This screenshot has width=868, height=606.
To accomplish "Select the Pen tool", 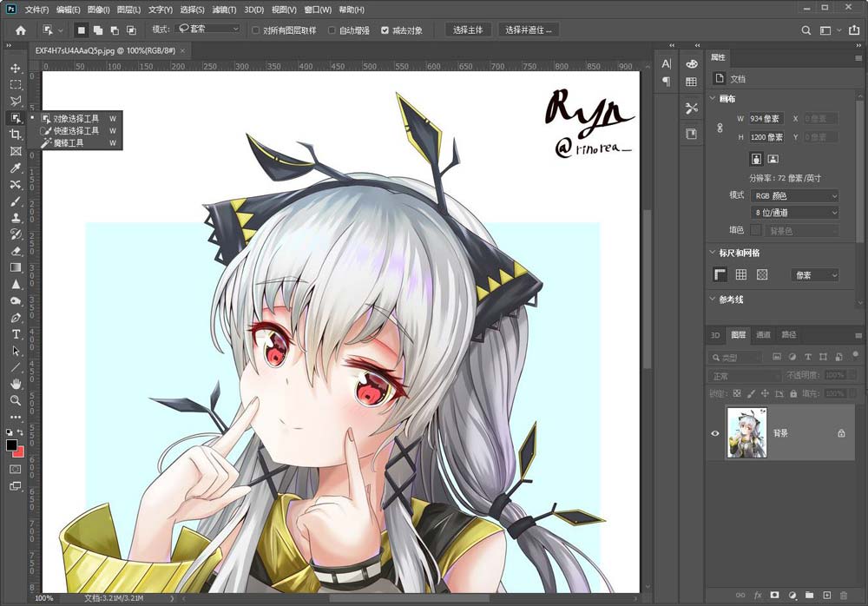I will 16,318.
